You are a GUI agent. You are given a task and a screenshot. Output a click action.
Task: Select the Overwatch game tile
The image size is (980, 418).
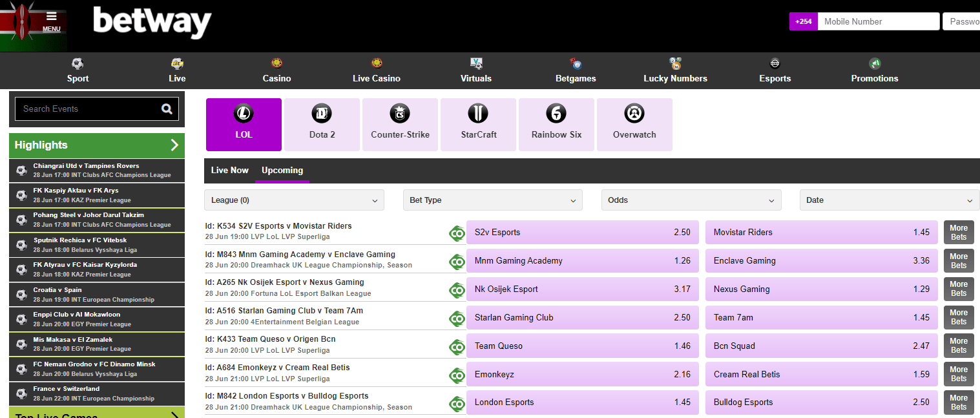pos(634,124)
